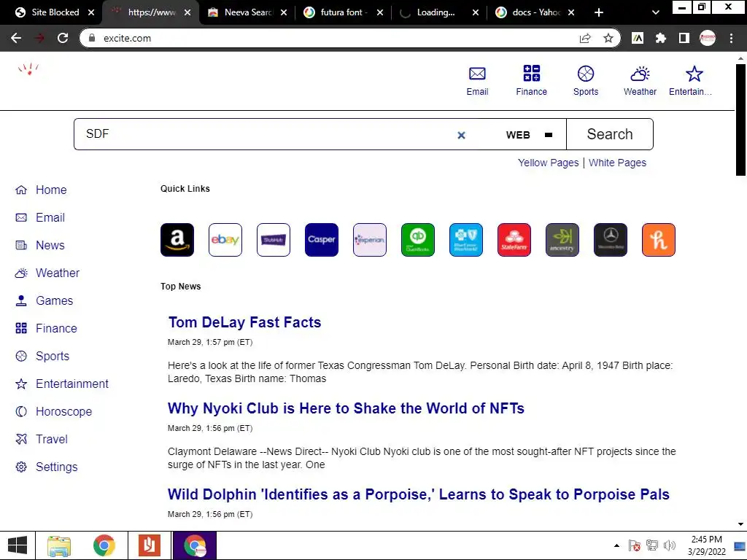Open the browser extensions puzzle icon
The height and width of the screenshot is (560, 747).
coord(660,38)
